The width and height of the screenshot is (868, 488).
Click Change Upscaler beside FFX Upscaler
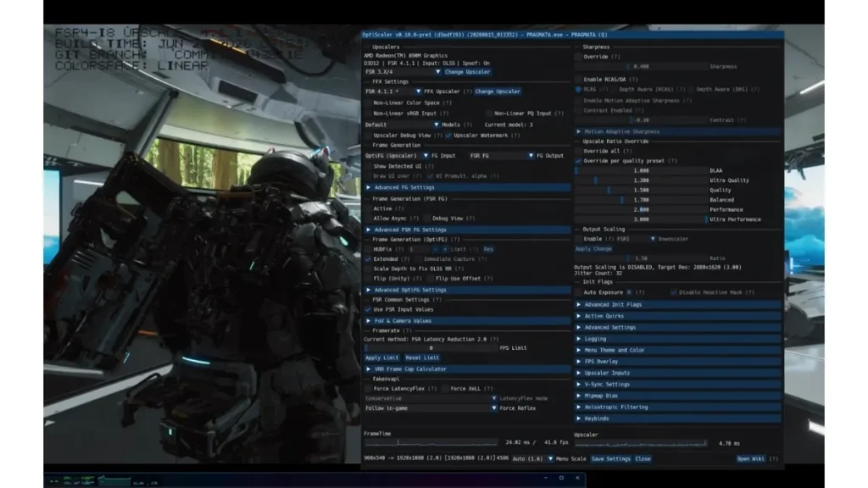[498, 91]
